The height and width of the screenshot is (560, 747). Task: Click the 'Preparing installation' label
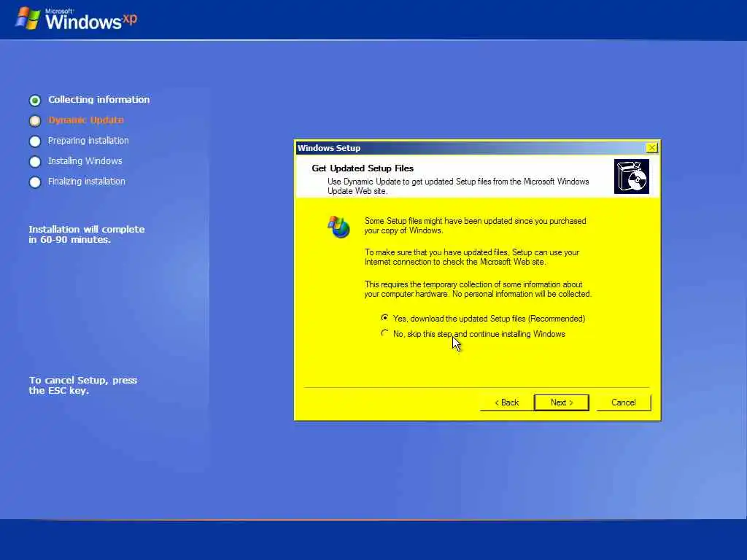[x=88, y=141]
